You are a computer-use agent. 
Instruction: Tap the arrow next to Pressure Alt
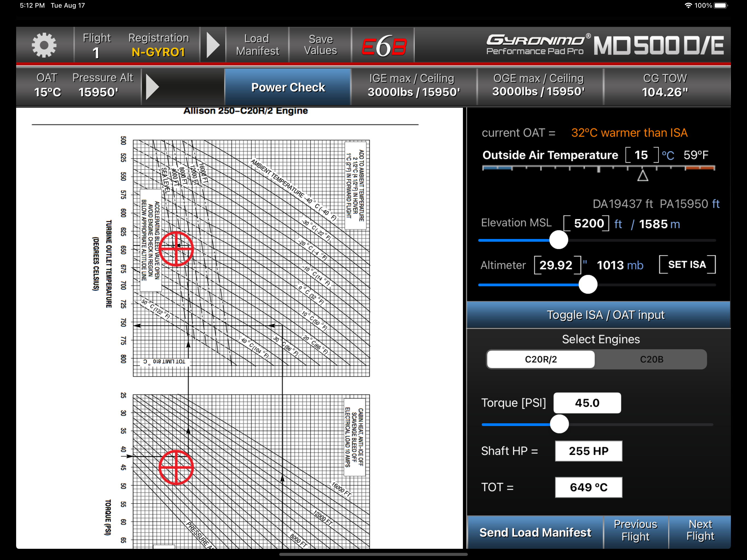[x=152, y=86]
